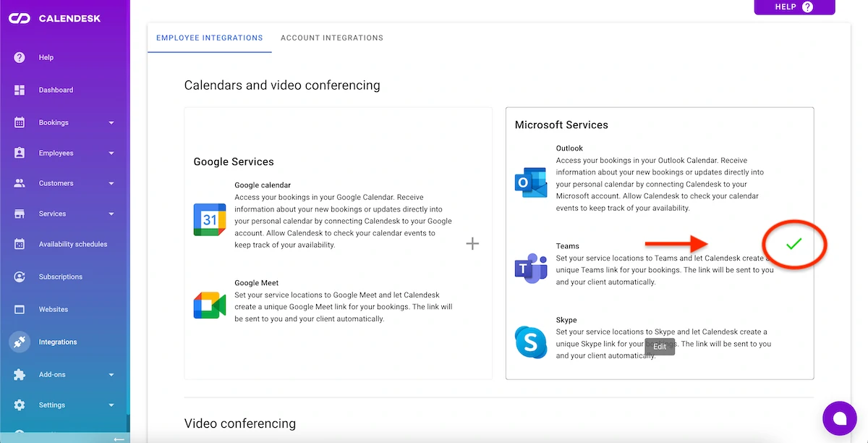Image resolution: width=868 pixels, height=443 pixels.
Task: Open the chat bubble widget
Action: click(839, 418)
